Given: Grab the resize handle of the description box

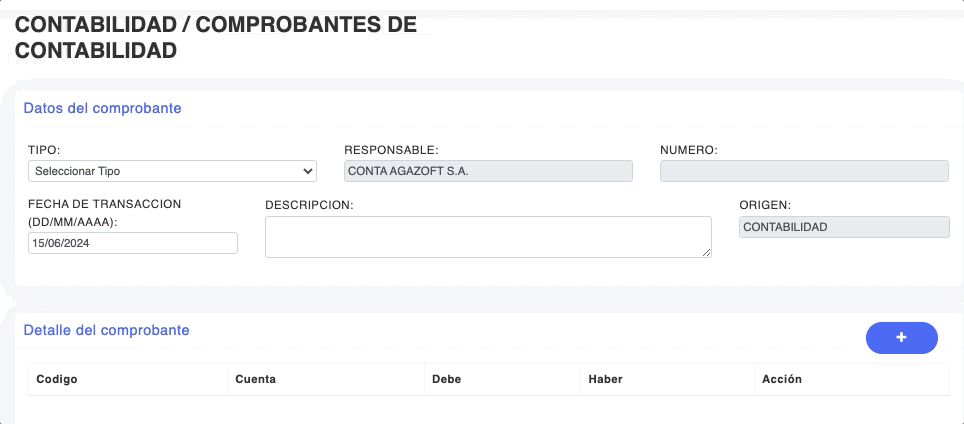Looking at the screenshot, I should click(707, 253).
